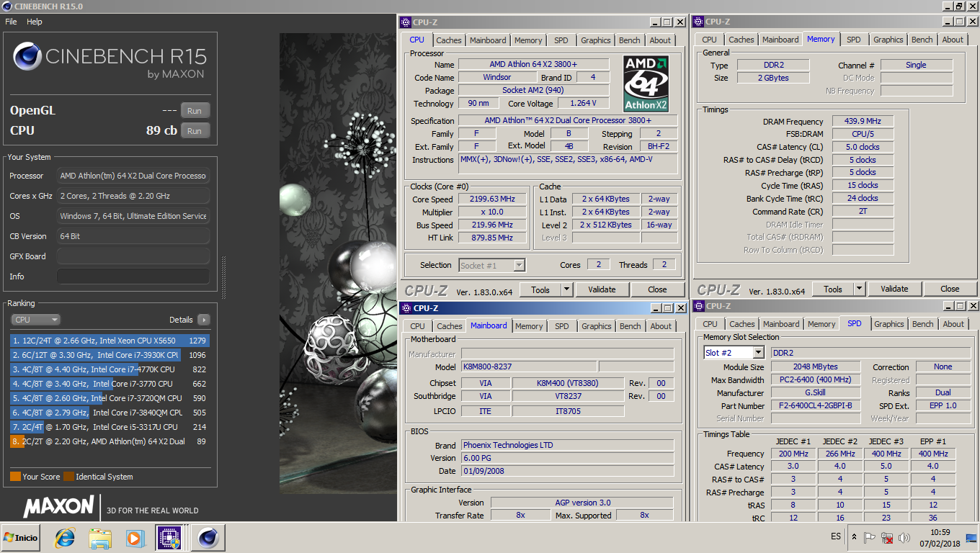The image size is (980, 553).
Task: Open the Help menu in Cinebench
Action: tap(35, 22)
